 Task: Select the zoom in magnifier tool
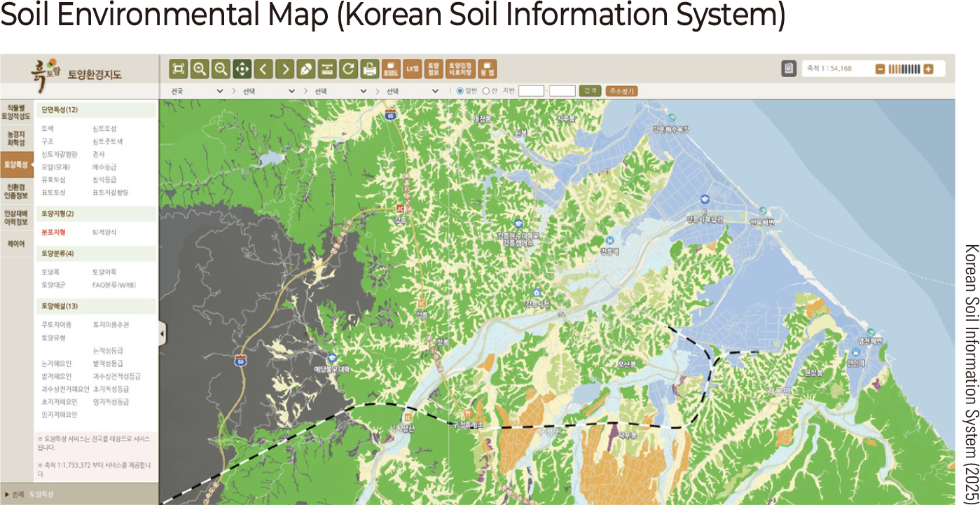(x=200, y=69)
